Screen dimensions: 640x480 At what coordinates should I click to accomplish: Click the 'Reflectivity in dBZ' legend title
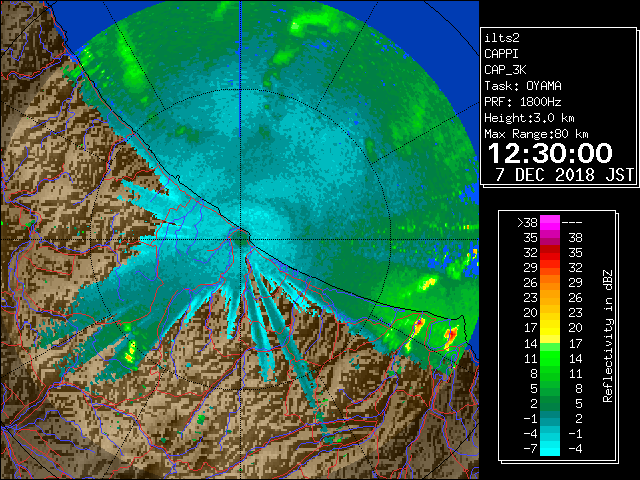(x=608, y=336)
